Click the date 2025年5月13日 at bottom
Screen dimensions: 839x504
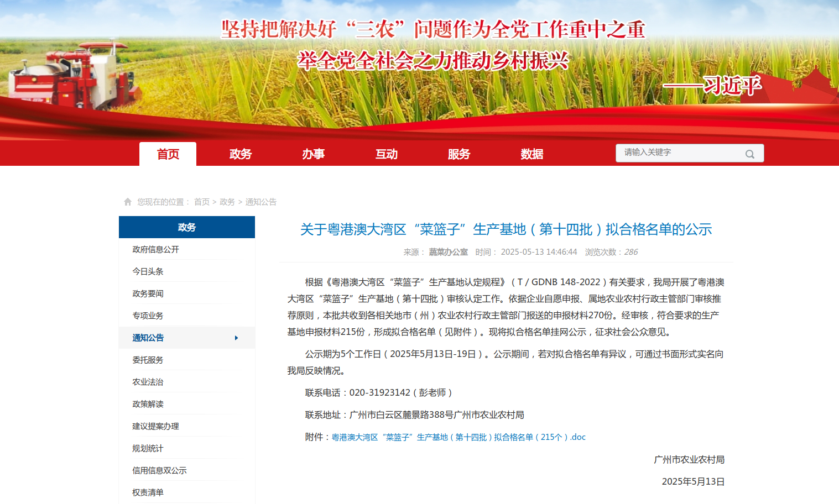693,482
